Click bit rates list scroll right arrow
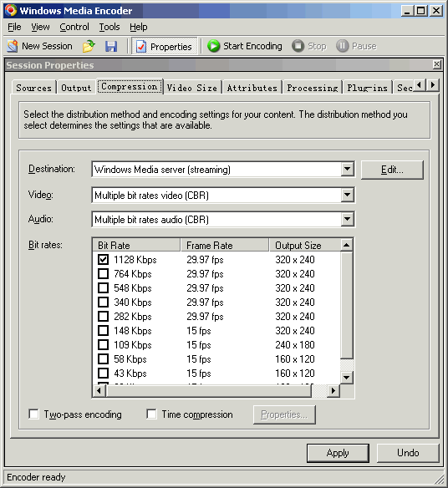Image resolution: width=448 pixels, height=488 pixels. click(333, 390)
